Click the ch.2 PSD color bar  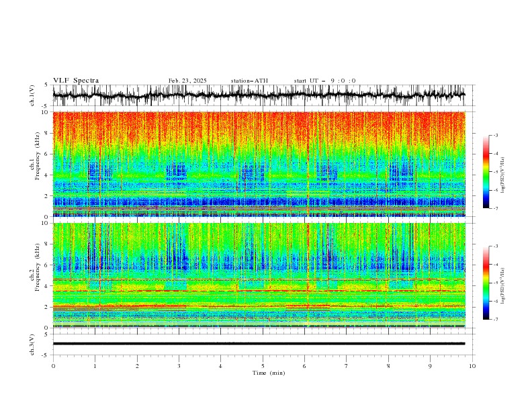coord(486,283)
